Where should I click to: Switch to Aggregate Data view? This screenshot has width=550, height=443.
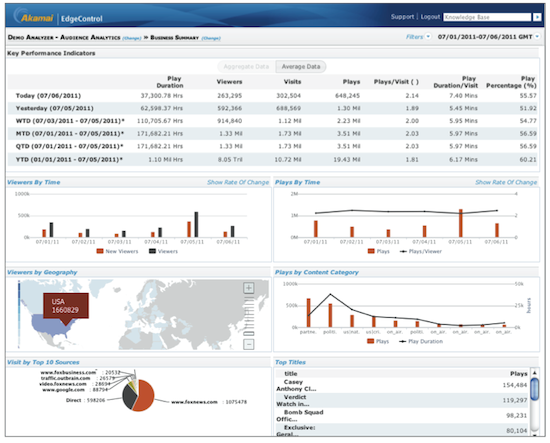[246, 67]
